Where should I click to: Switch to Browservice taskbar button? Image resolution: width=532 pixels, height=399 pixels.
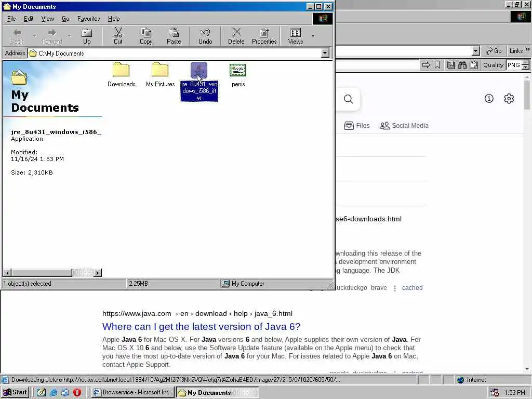pyautogui.click(x=133, y=392)
